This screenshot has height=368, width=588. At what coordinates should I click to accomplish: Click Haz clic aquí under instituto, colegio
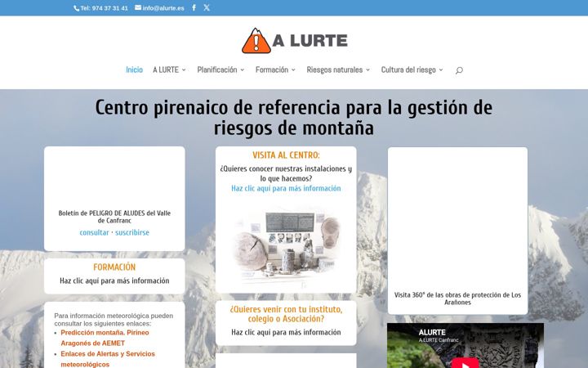click(286, 332)
